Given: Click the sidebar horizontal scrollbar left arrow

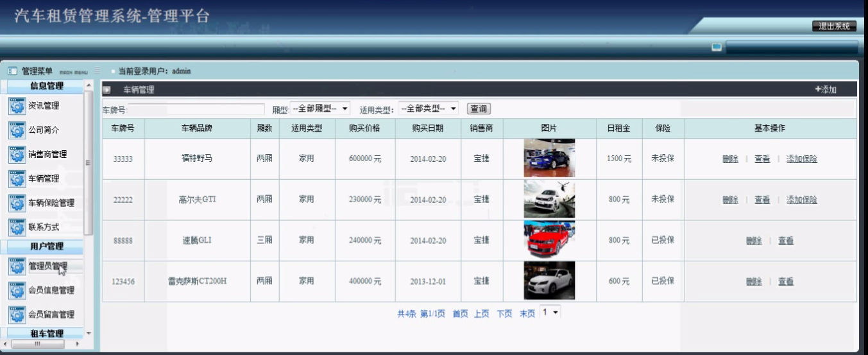Looking at the screenshot, I should pos(6,344).
